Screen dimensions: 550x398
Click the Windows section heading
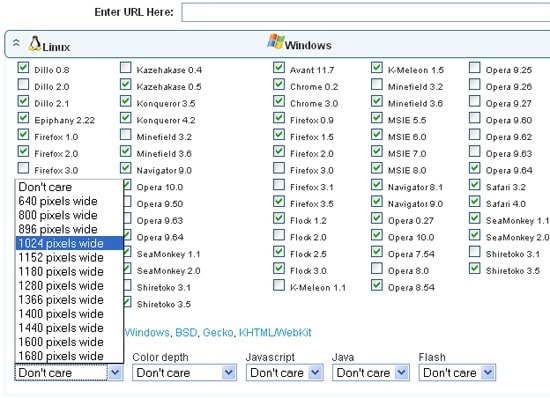click(308, 45)
